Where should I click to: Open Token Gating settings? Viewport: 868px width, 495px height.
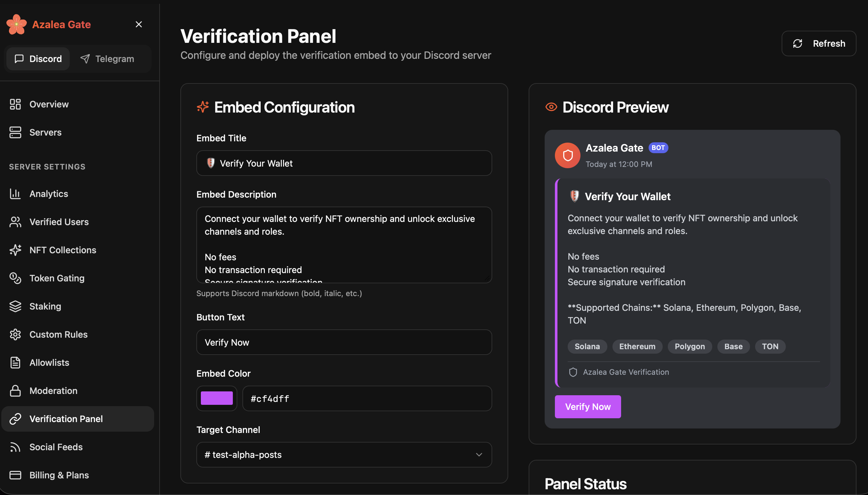(57, 278)
